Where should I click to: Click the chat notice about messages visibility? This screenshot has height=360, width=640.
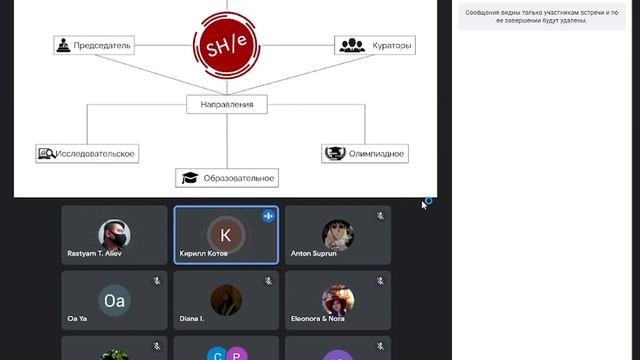542,16
